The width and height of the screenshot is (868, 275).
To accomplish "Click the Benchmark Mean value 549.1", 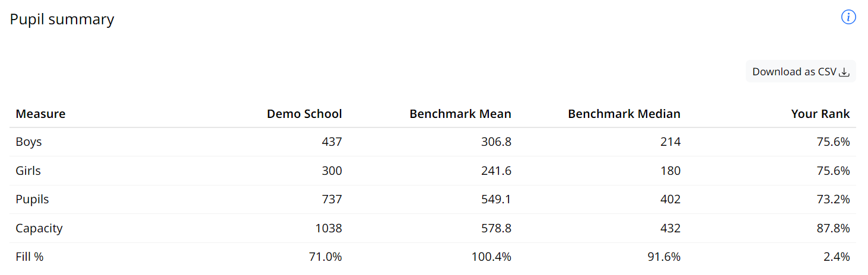I will pos(496,200).
